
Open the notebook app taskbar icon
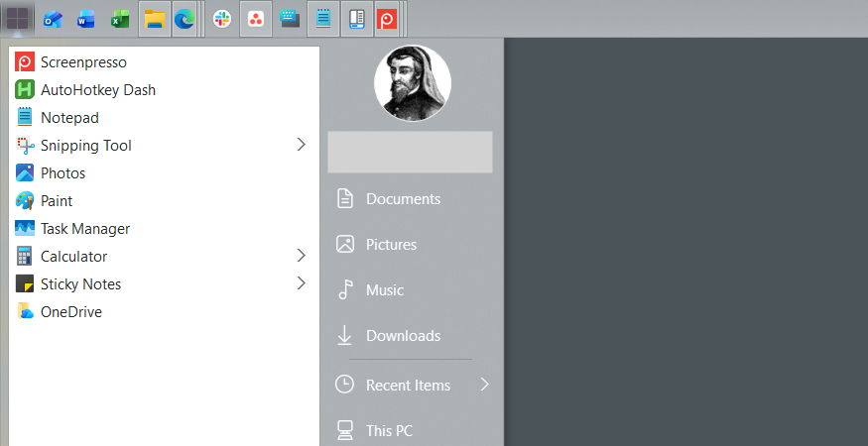click(x=357, y=20)
